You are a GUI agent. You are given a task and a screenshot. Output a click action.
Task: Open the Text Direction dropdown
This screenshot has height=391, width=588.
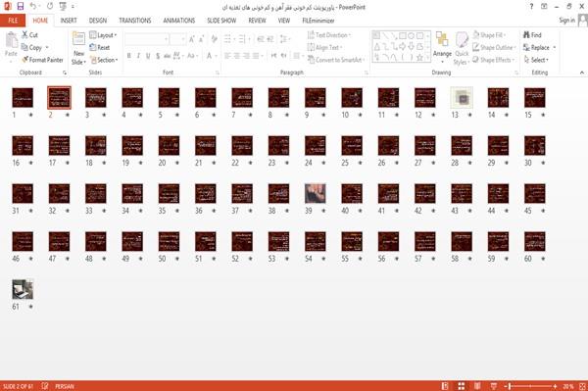point(329,35)
